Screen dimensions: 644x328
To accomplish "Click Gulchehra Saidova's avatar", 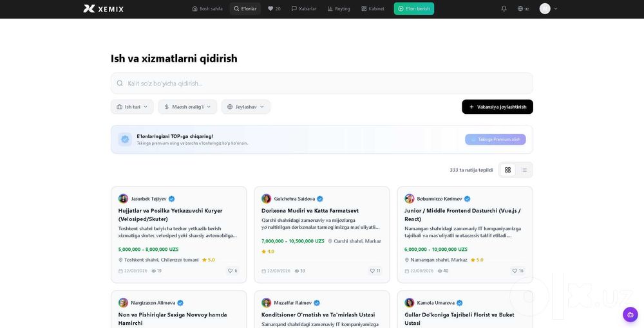I will click(266, 199).
